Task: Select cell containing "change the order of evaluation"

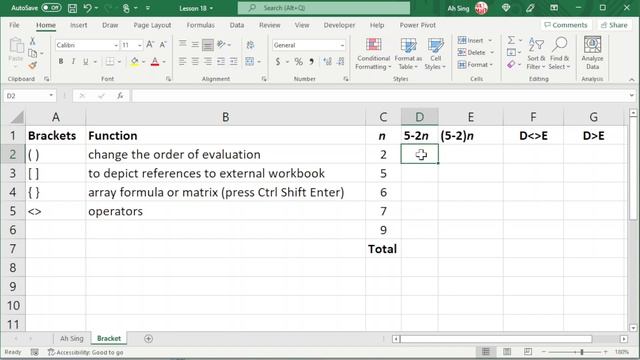Action: (x=225, y=154)
